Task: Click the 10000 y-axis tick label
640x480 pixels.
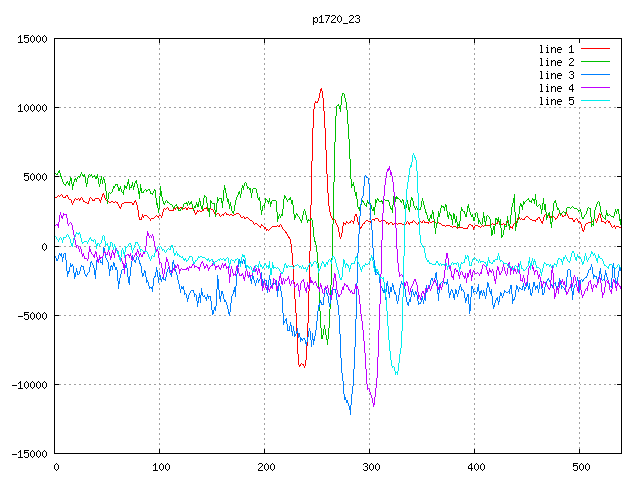Action: coord(31,108)
